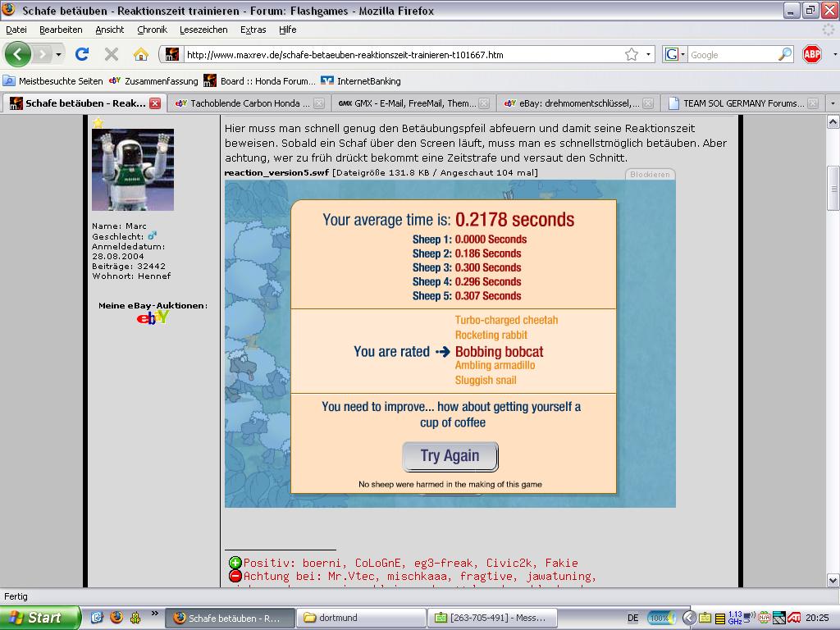
Task: Go back with the green Back arrow
Action: (x=18, y=54)
